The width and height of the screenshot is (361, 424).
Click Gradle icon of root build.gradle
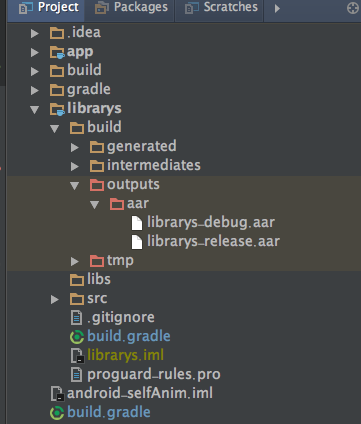point(57,413)
